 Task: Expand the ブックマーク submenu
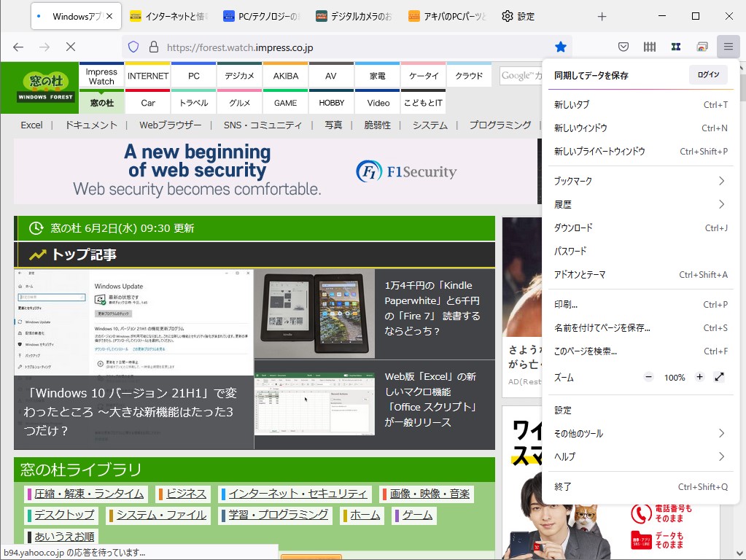point(640,181)
